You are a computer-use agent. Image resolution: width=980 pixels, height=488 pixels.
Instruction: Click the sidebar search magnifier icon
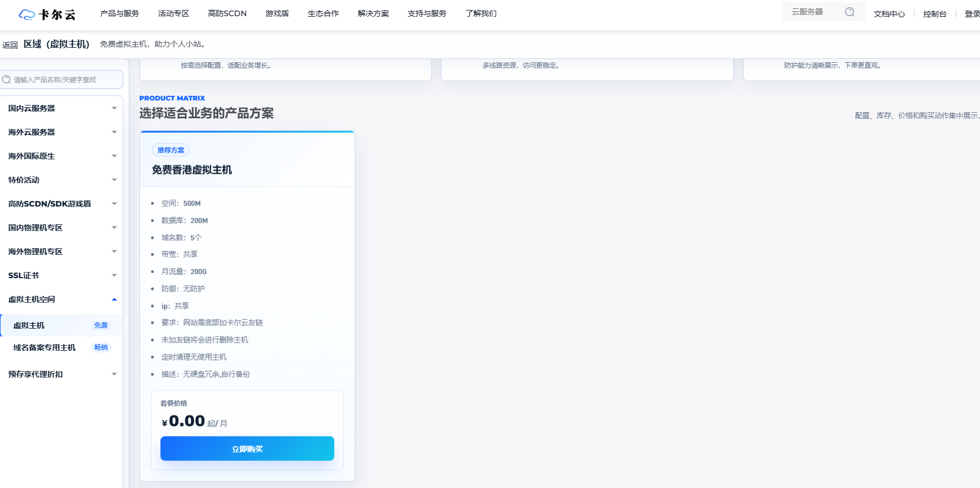click(7, 79)
